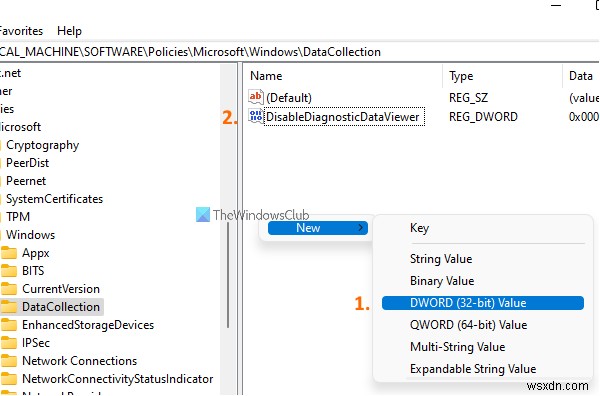The width and height of the screenshot is (600, 396).
Task: Select the BITS tree key
Action: (x=33, y=271)
